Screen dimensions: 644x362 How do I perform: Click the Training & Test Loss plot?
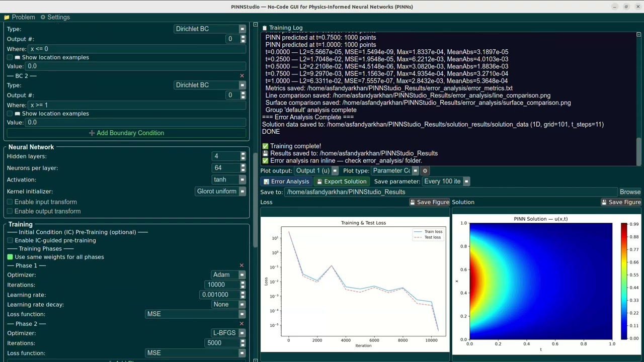(x=363, y=282)
